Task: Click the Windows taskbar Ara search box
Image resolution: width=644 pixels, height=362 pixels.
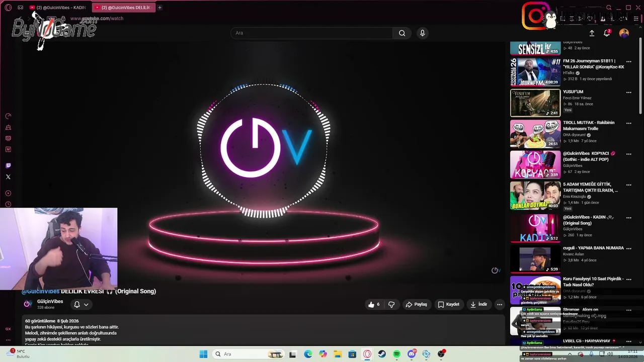Action: [248, 354]
